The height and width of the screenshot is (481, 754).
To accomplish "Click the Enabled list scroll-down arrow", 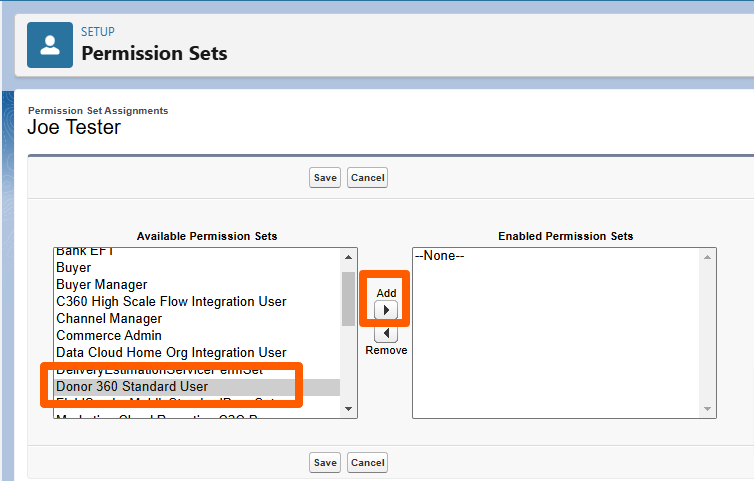I will [x=707, y=409].
